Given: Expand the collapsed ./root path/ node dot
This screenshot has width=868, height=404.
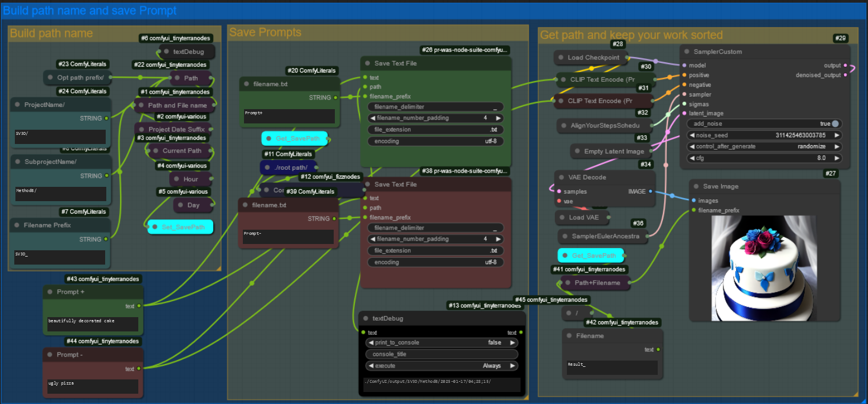Looking at the screenshot, I should [266, 167].
